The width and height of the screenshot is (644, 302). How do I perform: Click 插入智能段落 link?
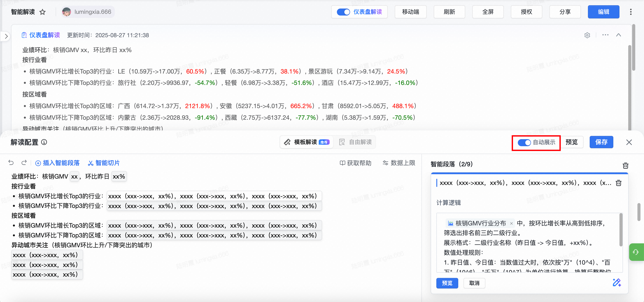[x=57, y=163]
